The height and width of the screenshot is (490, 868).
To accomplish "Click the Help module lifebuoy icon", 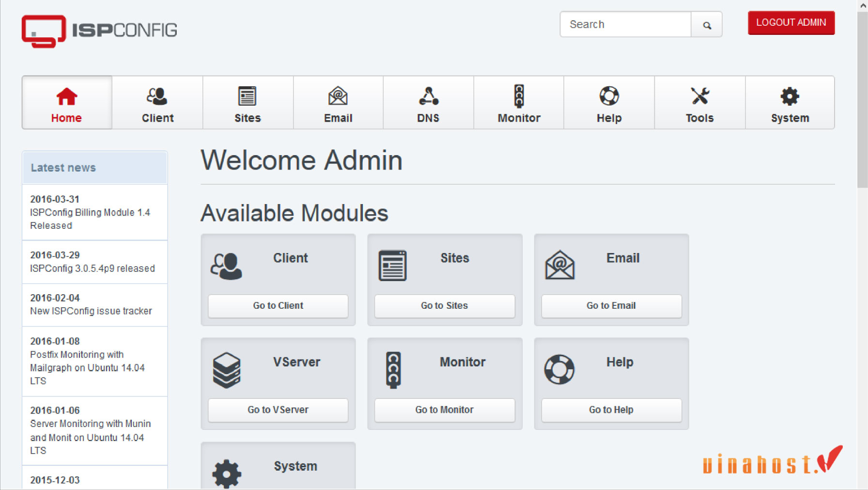I will pos(559,370).
